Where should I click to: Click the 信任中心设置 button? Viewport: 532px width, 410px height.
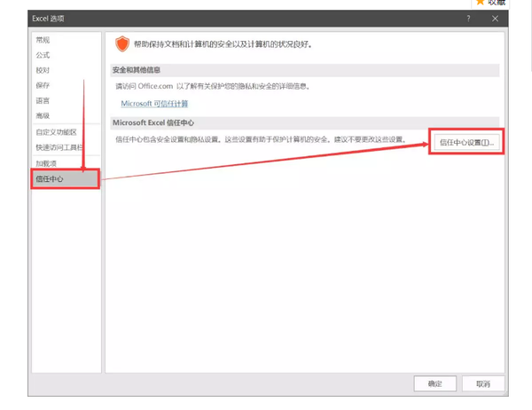coord(466,142)
